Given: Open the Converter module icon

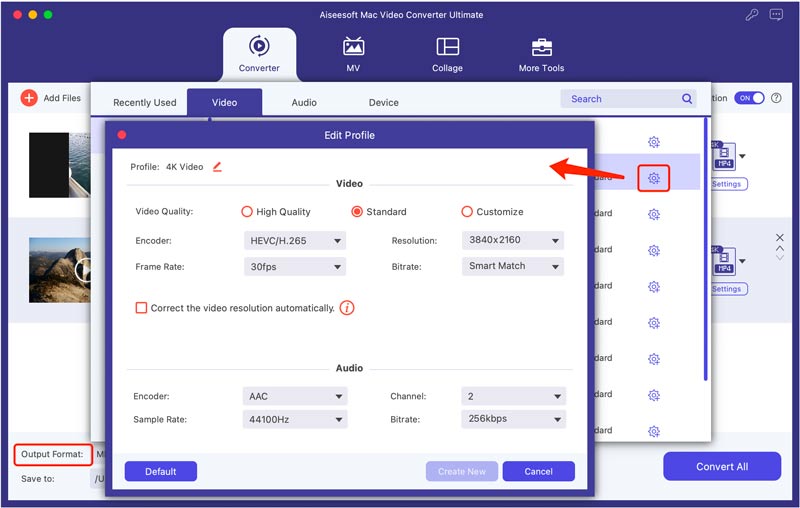Looking at the screenshot, I should click(259, 46).
